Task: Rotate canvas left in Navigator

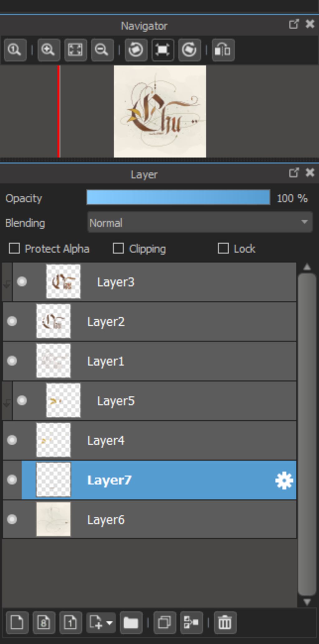Action: (x=136, y=50)
